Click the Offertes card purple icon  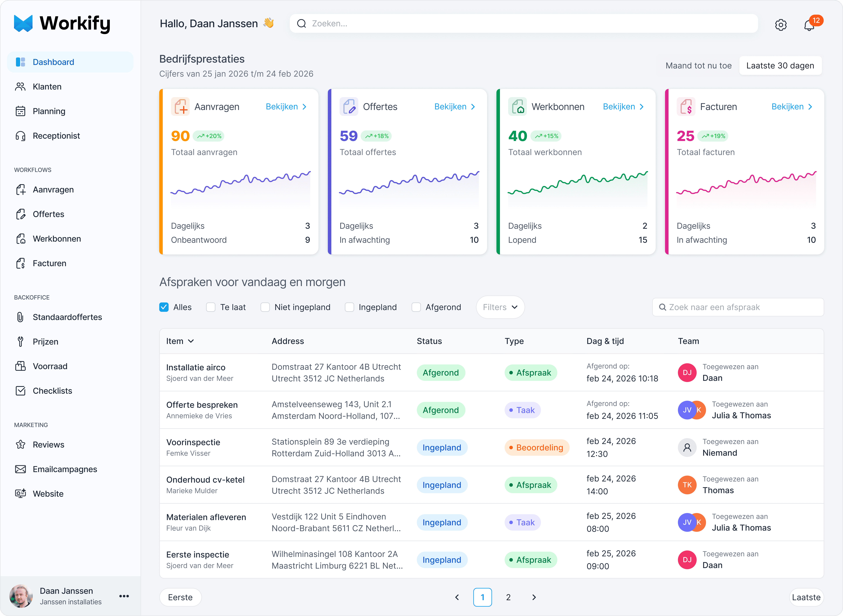pyautogui.click(x=349, y=107)
